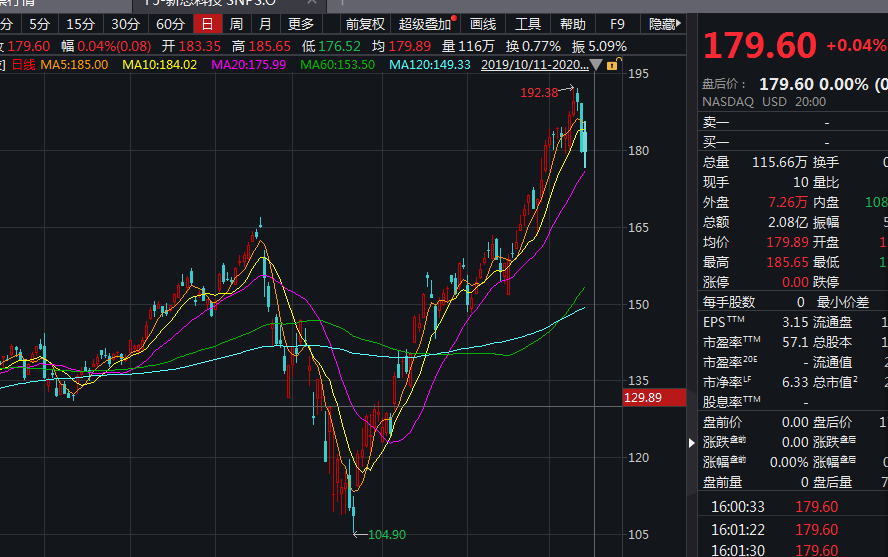Image resolution: width=888 pixels, height=557 pixels.
Task: Click the 振 5.09% amplitude value
Action: point(607,46)
